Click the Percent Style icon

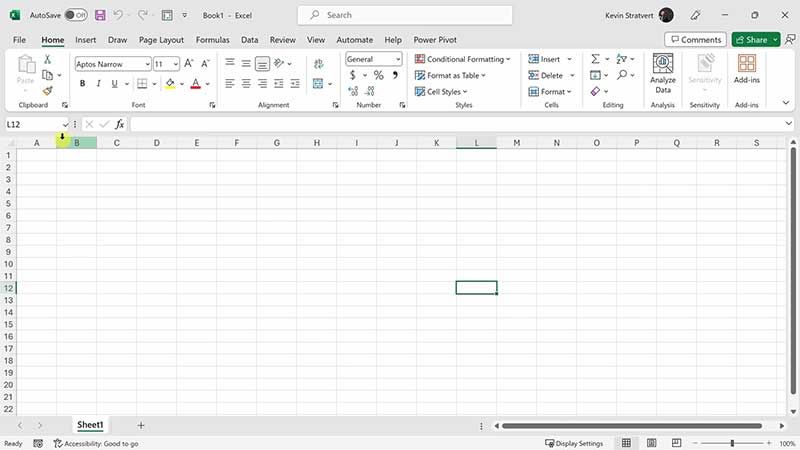click(x=379, y=75)
